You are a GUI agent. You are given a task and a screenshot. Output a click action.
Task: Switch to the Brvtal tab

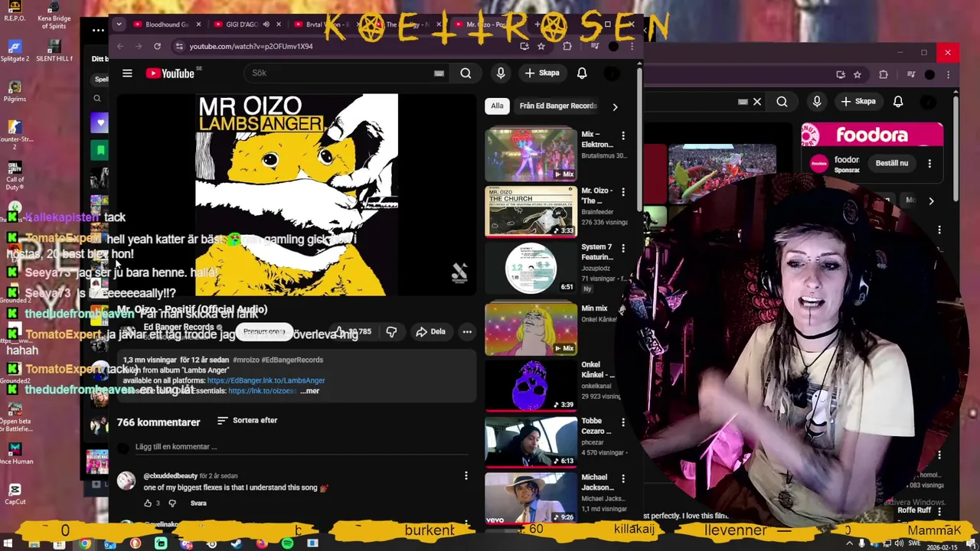coord(327,24)
